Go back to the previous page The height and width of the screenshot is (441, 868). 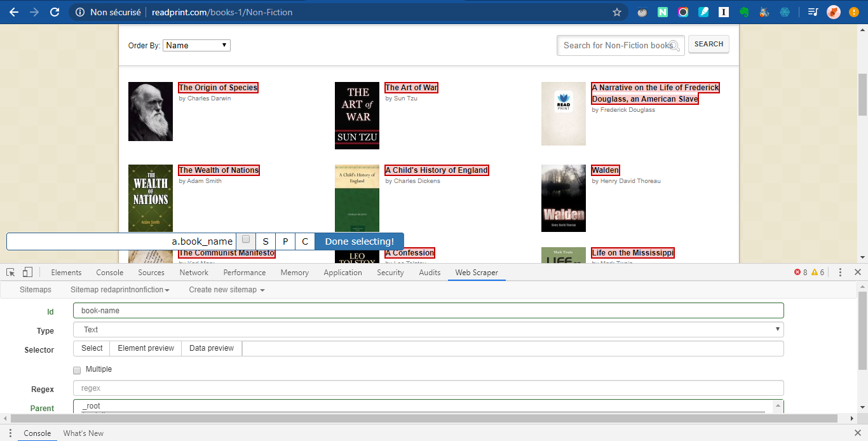13,12
